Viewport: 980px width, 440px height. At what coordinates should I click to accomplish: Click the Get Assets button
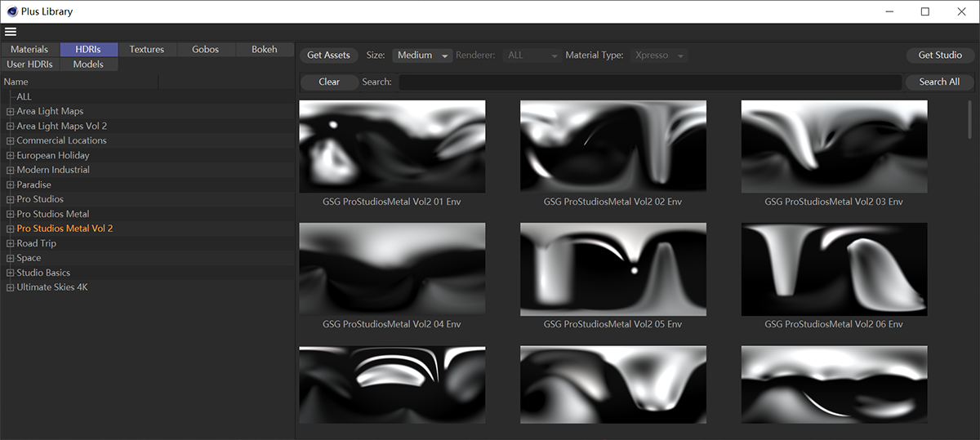pyautogui.click(x=328, y=56)
